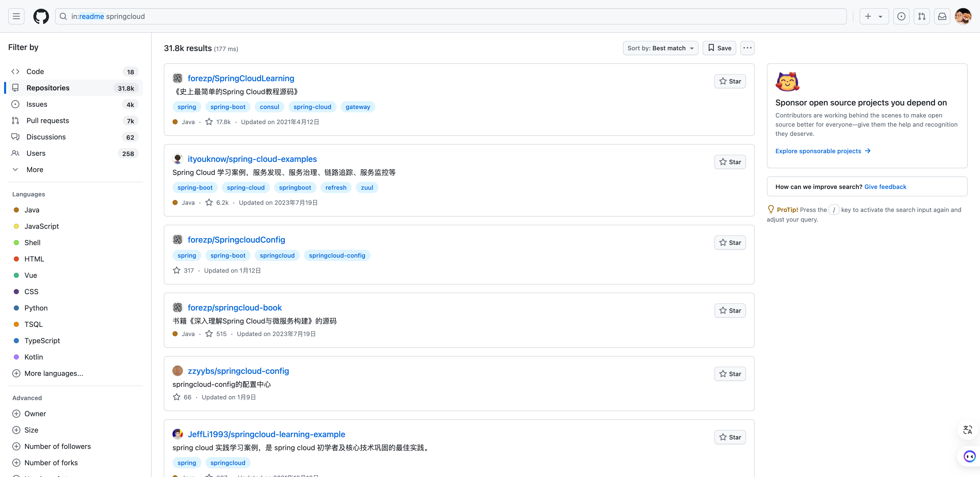The height and width of the screenshot is (477, 980).
Task: Open the Sort by Best match dropdown
Action: click(x=660, y=48)
